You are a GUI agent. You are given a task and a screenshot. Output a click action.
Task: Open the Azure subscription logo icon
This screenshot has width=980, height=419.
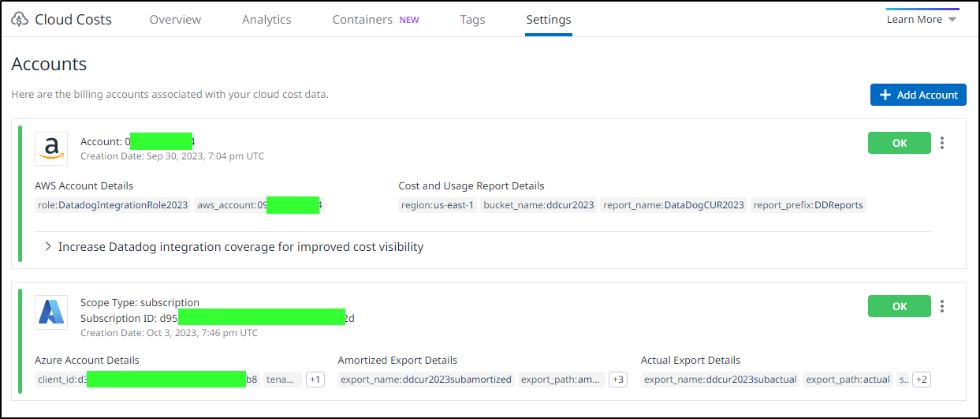(x=52, y=312)
